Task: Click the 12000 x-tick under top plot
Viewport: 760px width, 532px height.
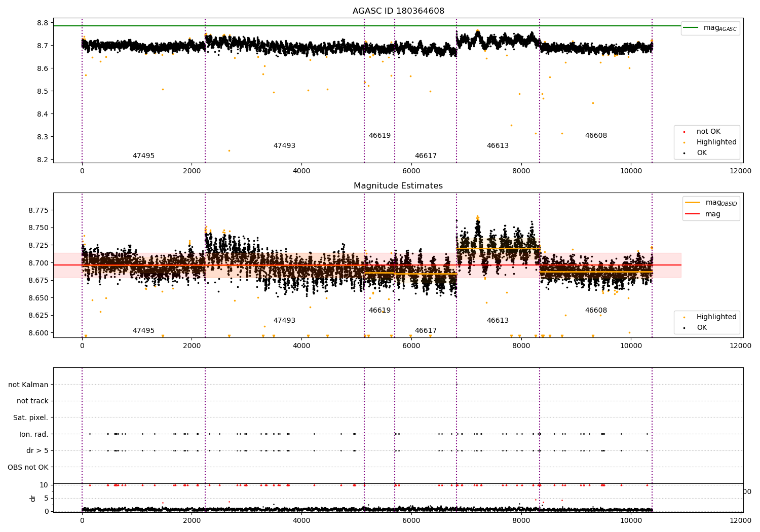Action: [740, 171]
